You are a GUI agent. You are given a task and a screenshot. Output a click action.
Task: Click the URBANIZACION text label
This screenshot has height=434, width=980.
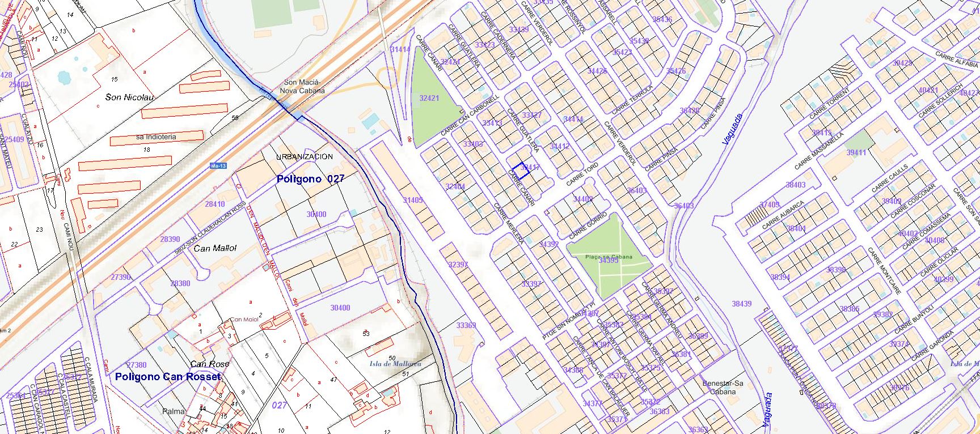point(305,156)
